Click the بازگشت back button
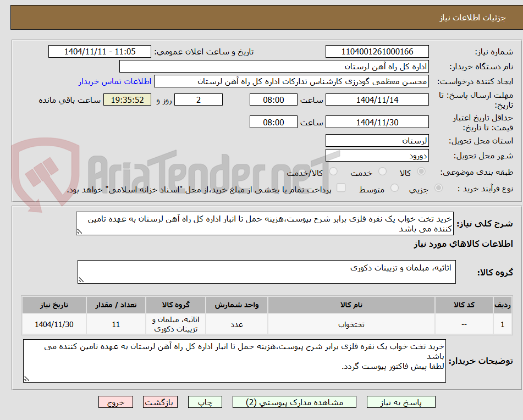The width and height of the screenshot is (523, 420). coord(160,402)
